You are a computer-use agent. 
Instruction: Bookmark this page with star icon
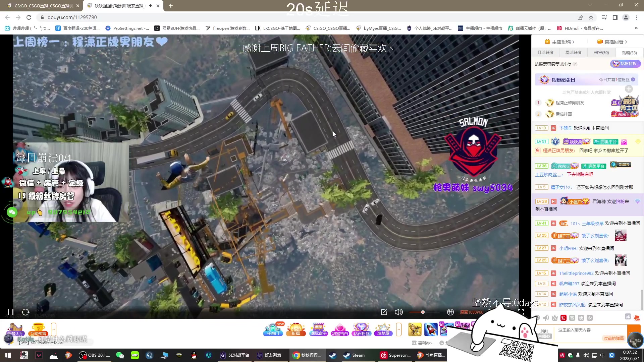[x=591, y=17]
